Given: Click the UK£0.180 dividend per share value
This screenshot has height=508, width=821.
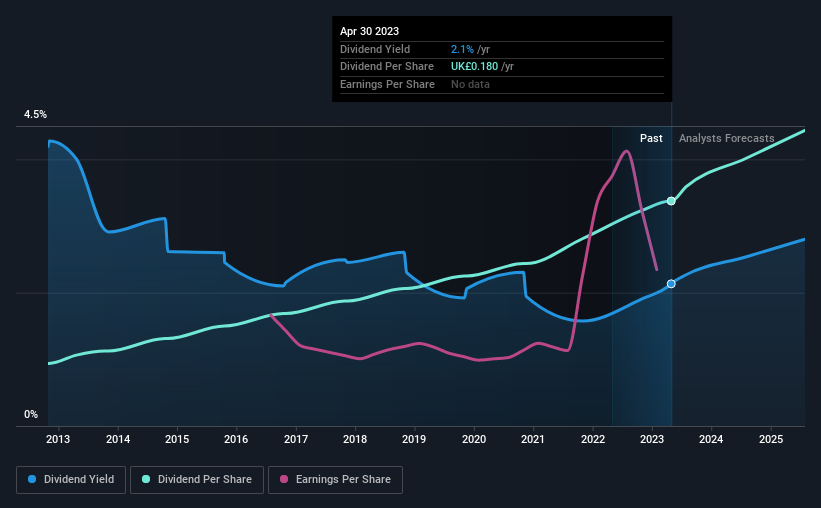Looking at the screenshot, I should (x=474, y=67).
